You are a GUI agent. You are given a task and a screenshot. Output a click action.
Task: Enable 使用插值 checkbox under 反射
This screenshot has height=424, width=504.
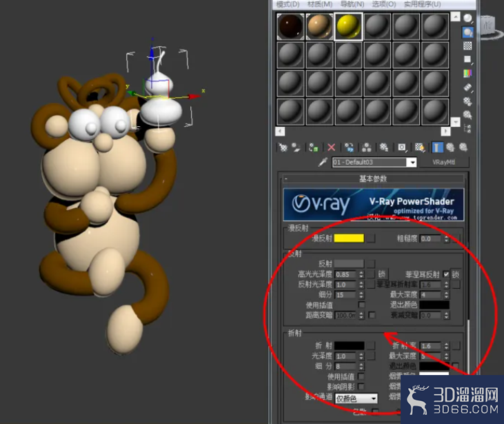[x=361, y=305]
